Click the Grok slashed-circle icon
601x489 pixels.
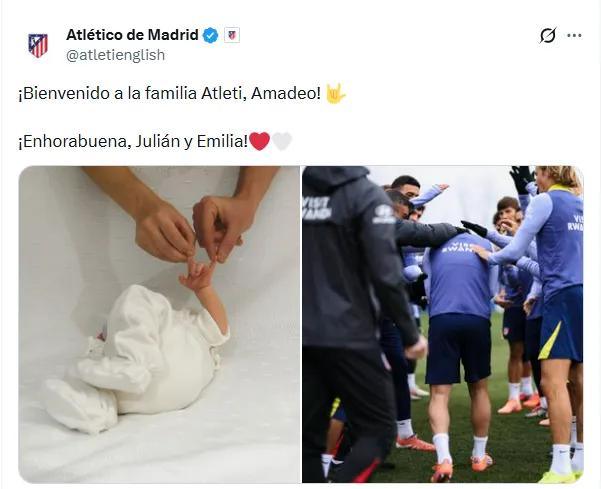point(547,36)
